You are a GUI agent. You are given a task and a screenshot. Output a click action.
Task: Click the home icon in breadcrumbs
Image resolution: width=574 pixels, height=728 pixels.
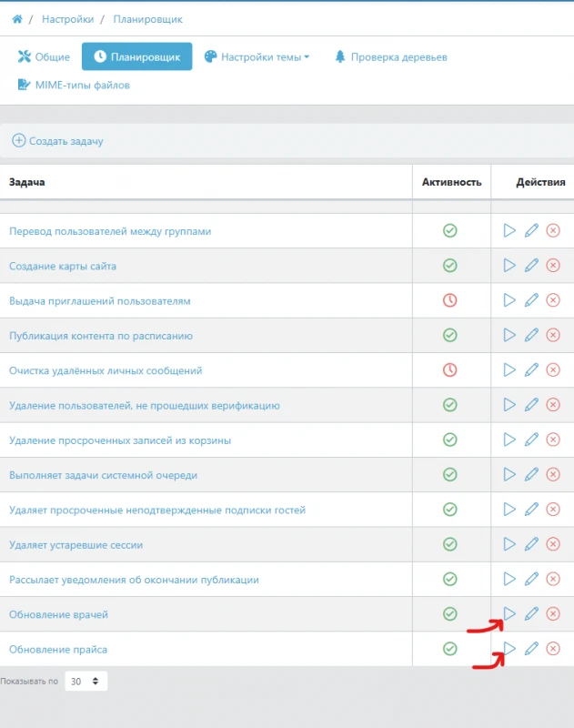[17, 19]
